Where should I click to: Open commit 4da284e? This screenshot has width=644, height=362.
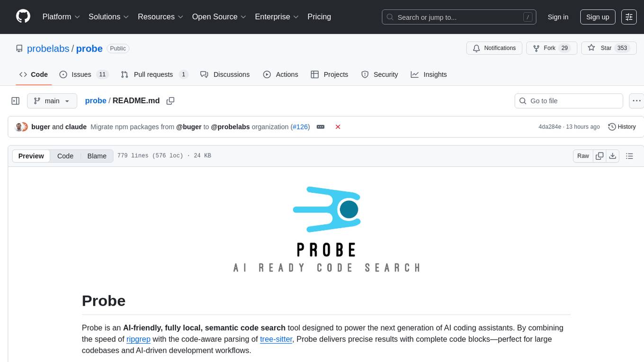pos(550,127)
